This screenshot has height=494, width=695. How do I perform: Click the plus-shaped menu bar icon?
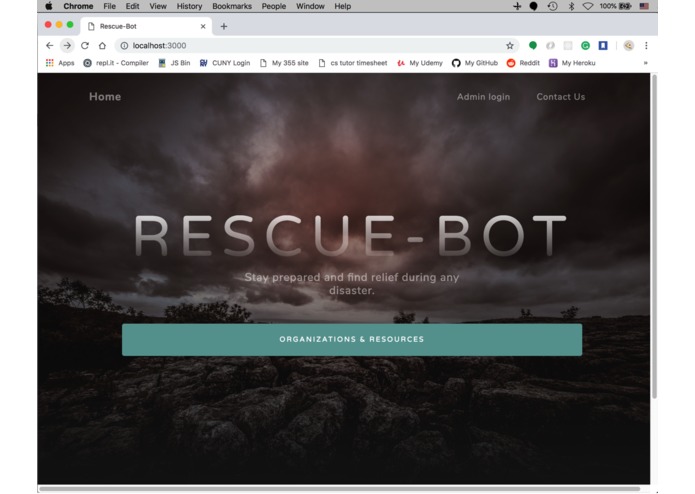tap(517, 6)
